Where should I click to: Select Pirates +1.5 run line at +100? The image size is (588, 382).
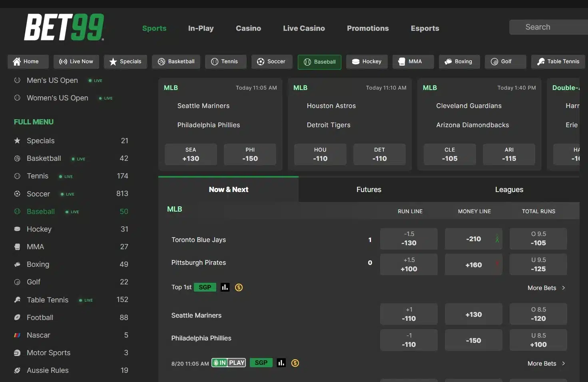tap(409, 265)
